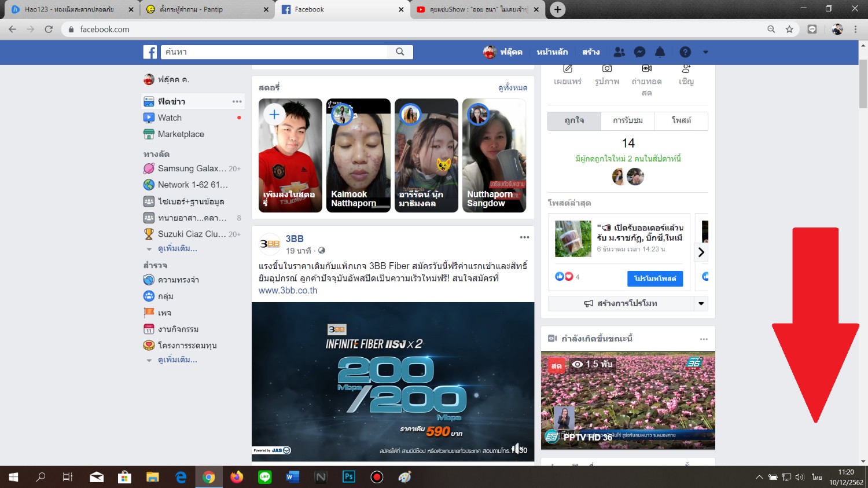Open the zoom magnifier icon in address bar
The height and width of the screenshot is (488, 868).
tap(771, 29)
